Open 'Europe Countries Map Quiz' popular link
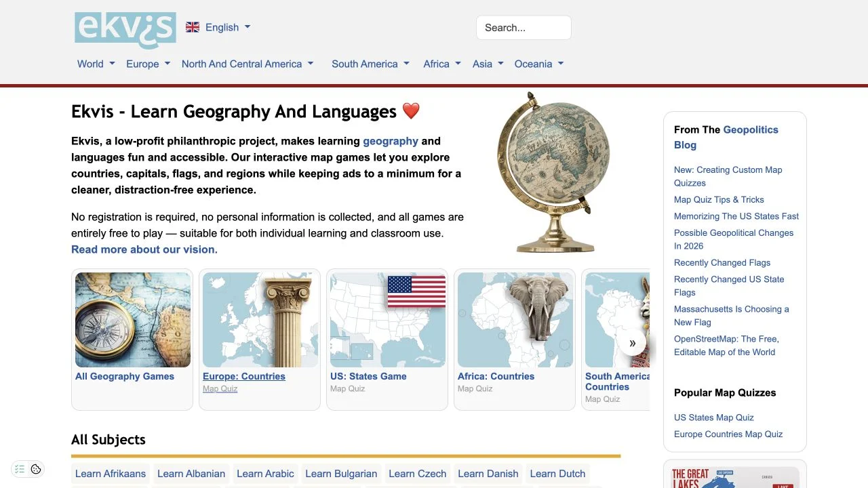 pos(728,434)
